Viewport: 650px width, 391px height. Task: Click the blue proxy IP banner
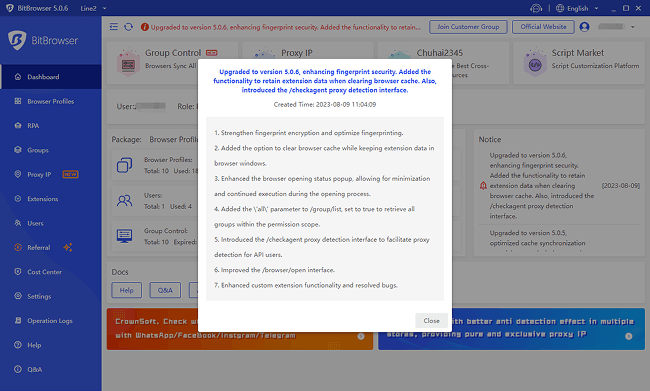[x=512, y=329]
